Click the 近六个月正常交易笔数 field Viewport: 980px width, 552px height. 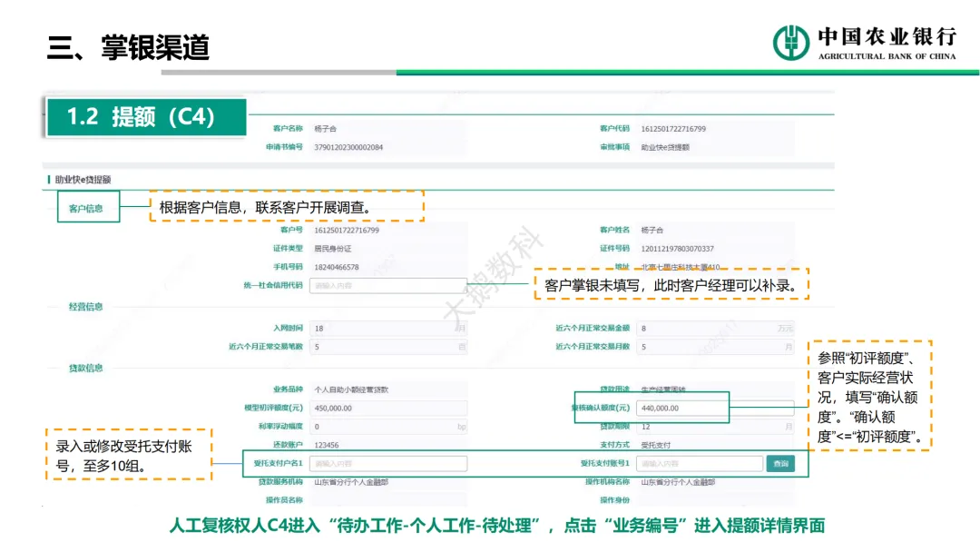pyautogui.click(x=387, y=347)
